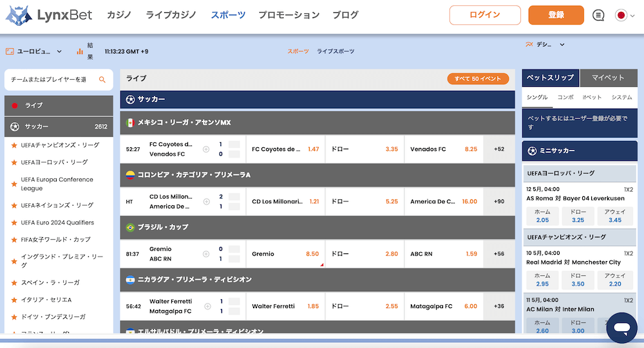The height and width of the screenshot is (348, 644).
Task: Click star beside UEFAチャンピオンズ・リーグ in sidebar
Action: [x=14, y=145]
